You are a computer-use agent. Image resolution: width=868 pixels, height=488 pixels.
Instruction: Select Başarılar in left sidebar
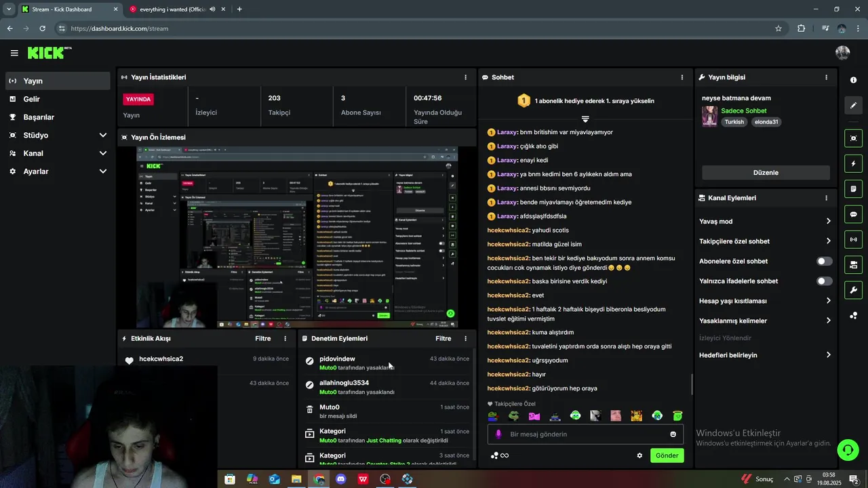(x=58, y=117)
